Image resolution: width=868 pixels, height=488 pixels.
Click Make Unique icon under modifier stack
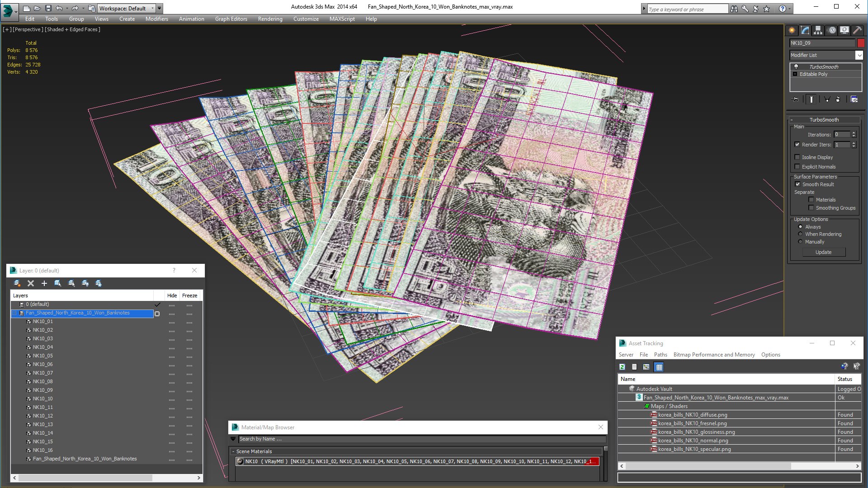click(827, 99)
